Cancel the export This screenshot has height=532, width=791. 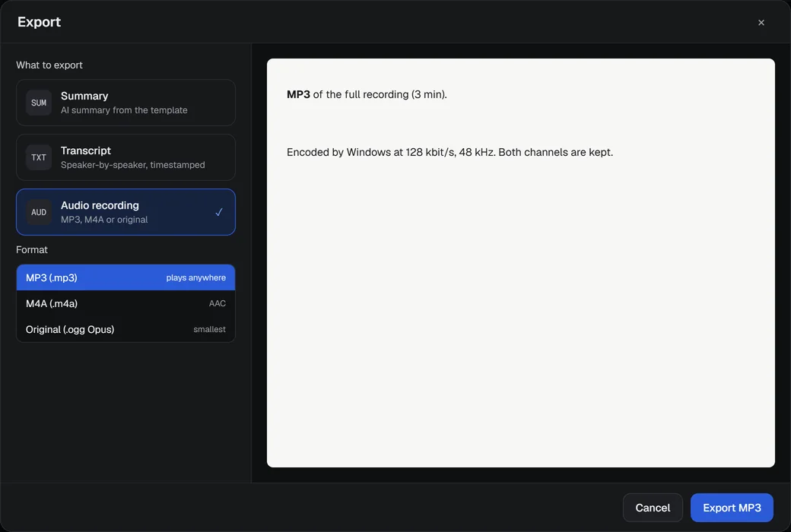click(653, 508)
